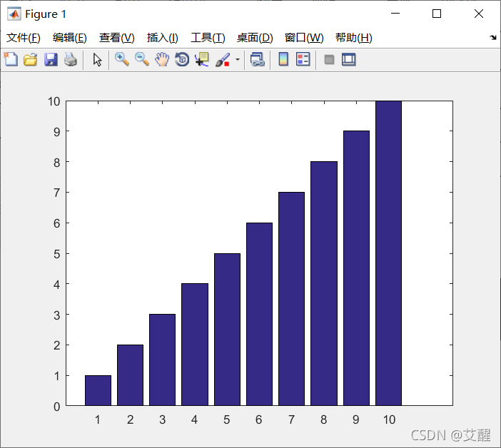Click the bar at x equals 1
The height and width of the screenshot is (448, 501).
click(98, 390)
